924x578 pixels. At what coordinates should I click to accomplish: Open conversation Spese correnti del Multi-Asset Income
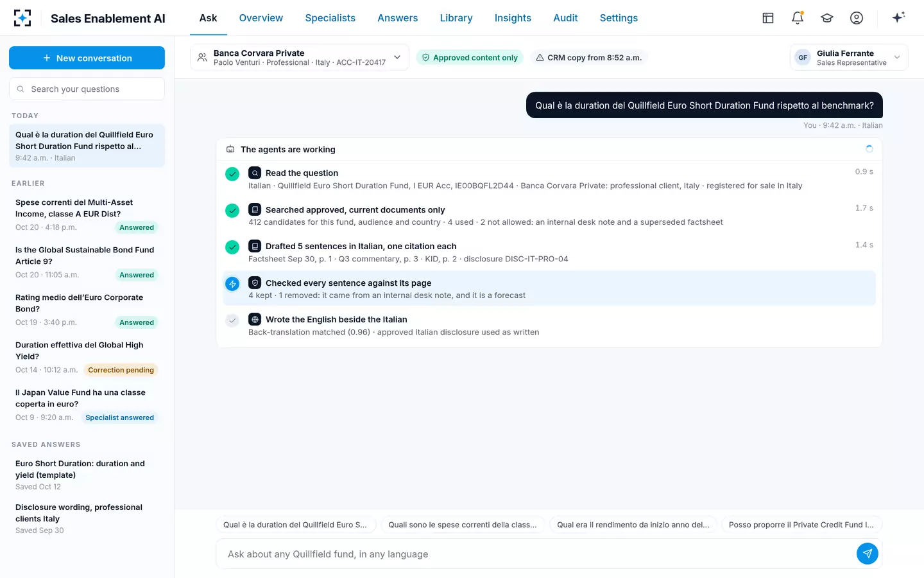[x=87, y=215]
